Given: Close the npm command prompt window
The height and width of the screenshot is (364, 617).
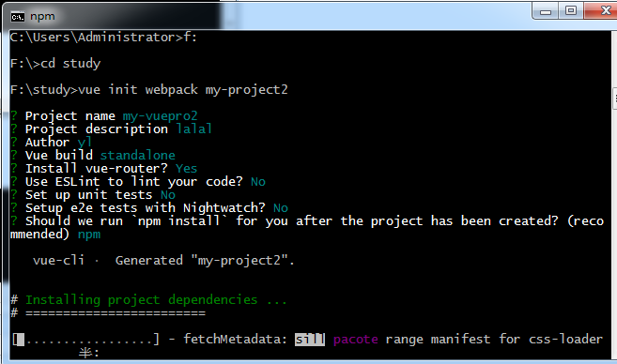Looking at the screenshot, I should 602,10.
